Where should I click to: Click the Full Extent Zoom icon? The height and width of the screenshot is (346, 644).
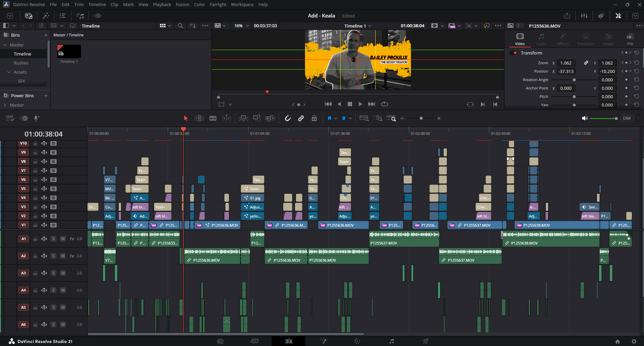coord(364,118)
